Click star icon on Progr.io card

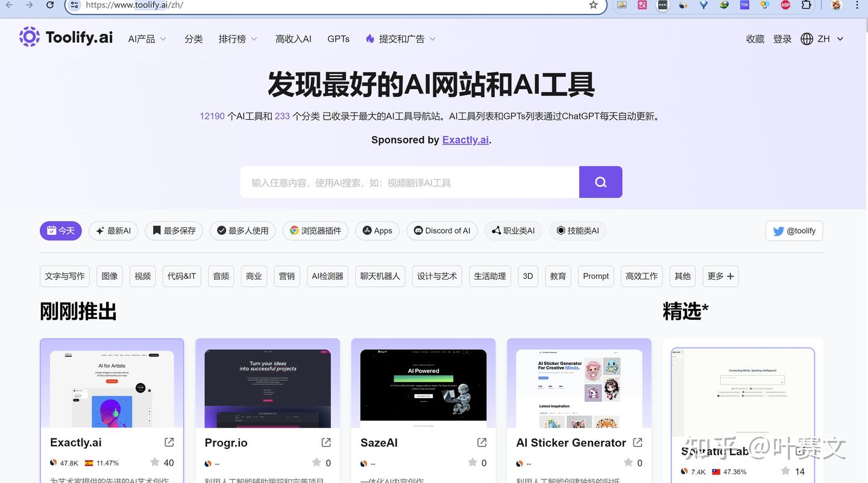click(316, 462)
